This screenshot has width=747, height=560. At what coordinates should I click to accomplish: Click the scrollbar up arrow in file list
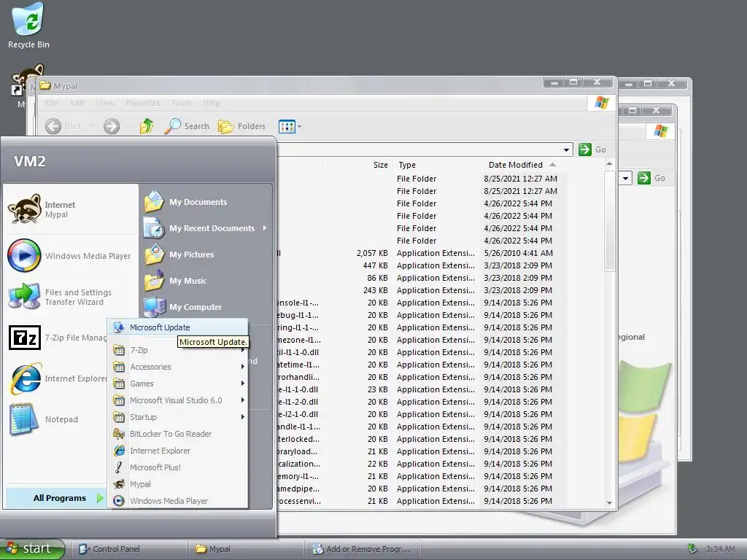point(609,164)
